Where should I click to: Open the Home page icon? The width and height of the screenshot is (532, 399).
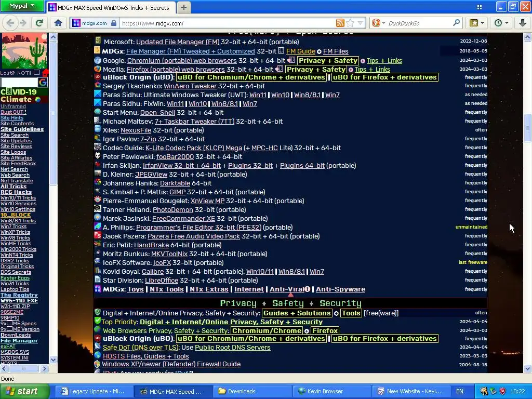[x=58, y=23]
